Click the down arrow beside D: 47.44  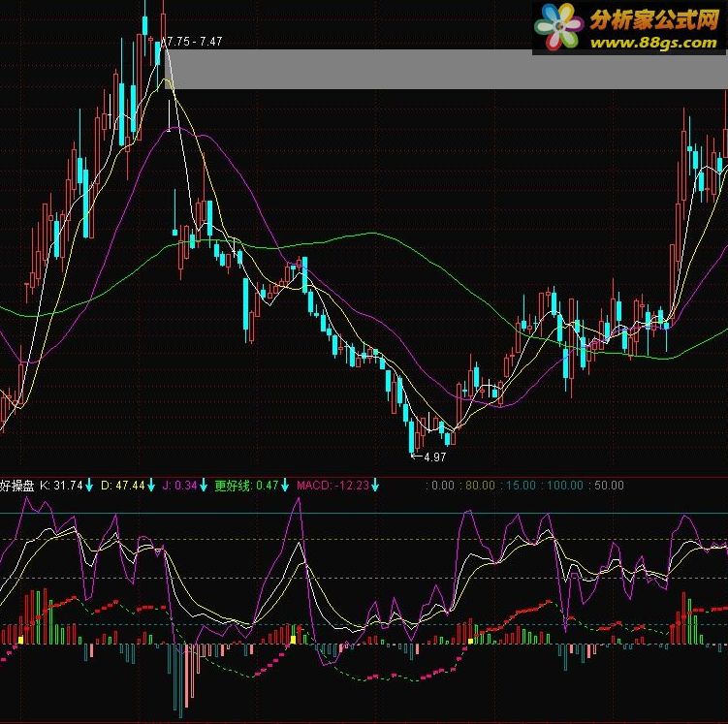151,486
